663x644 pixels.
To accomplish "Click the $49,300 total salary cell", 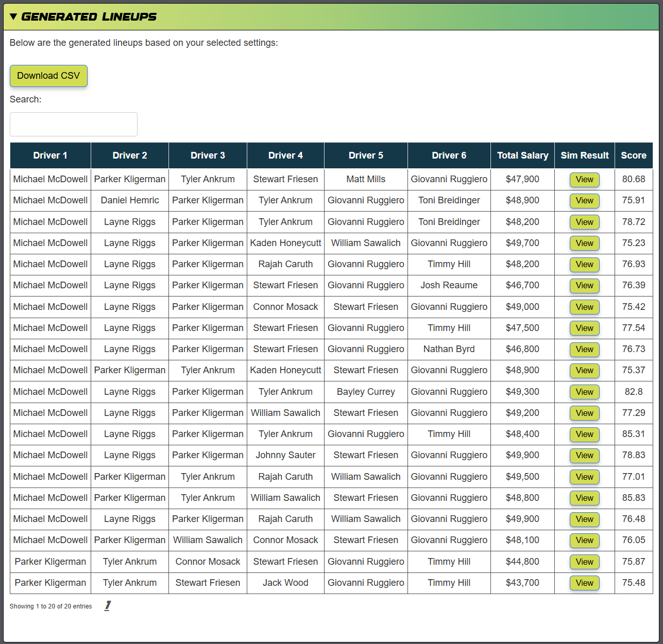I will [522, 392].
